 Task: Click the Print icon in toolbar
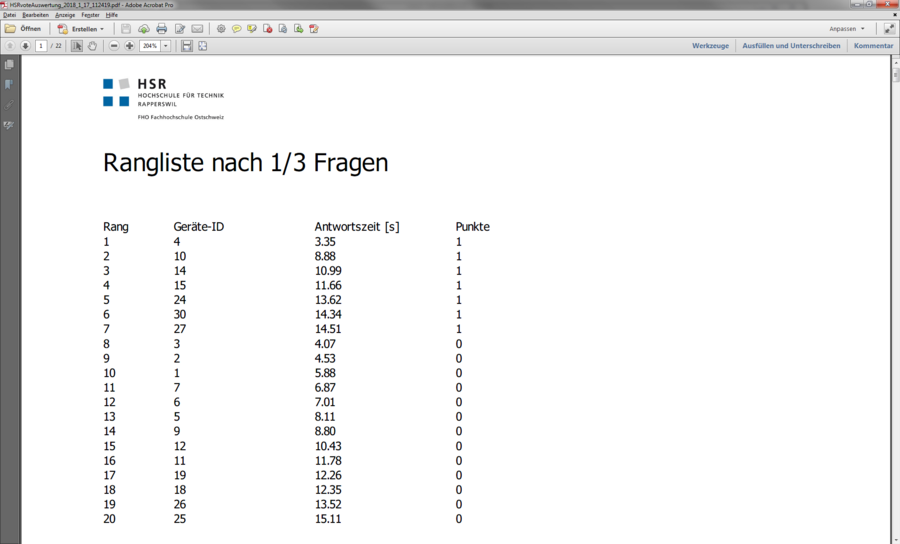click(161, 29)
